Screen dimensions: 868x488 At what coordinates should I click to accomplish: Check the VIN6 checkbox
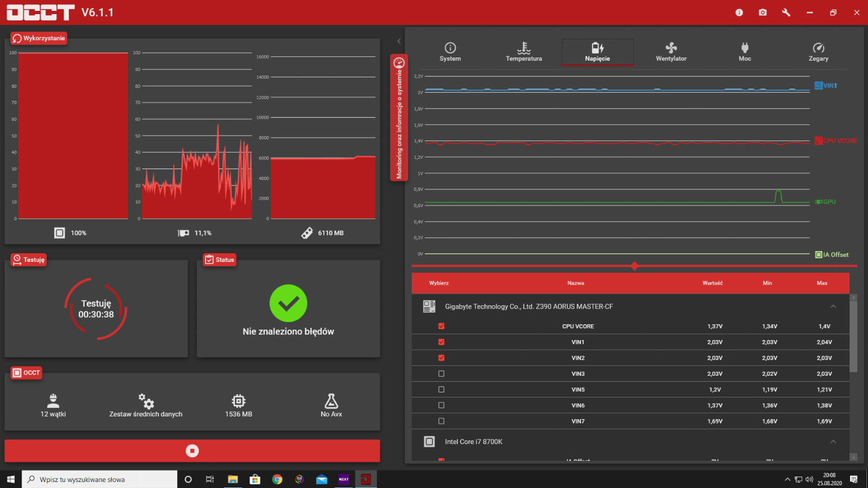[x=441, y=405]
